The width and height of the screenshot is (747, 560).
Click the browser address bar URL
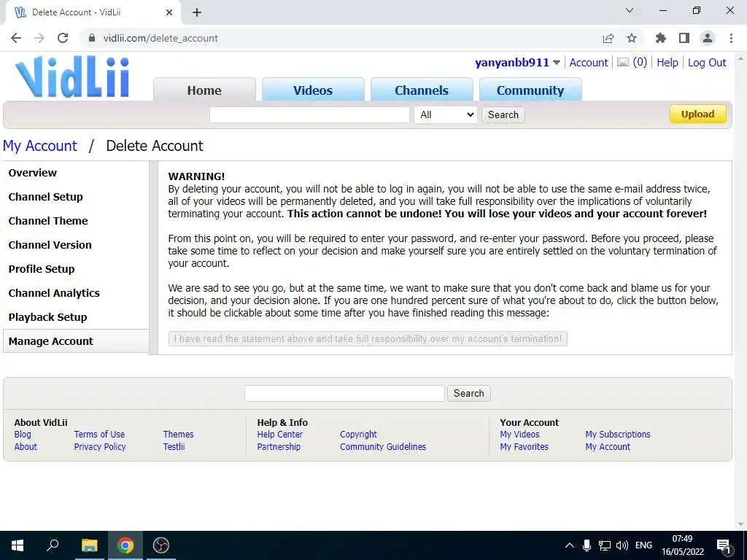pyautogui.click(x=160, y=38)
